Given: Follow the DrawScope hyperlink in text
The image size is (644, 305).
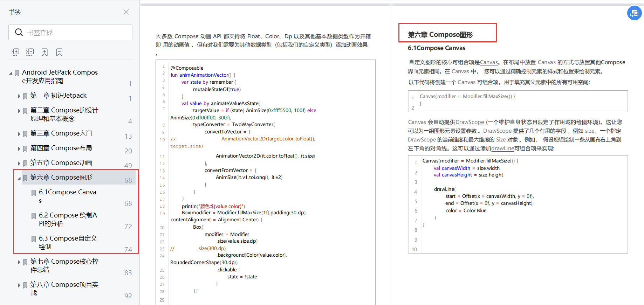Looking at the screenshot, I should (470, 122).
